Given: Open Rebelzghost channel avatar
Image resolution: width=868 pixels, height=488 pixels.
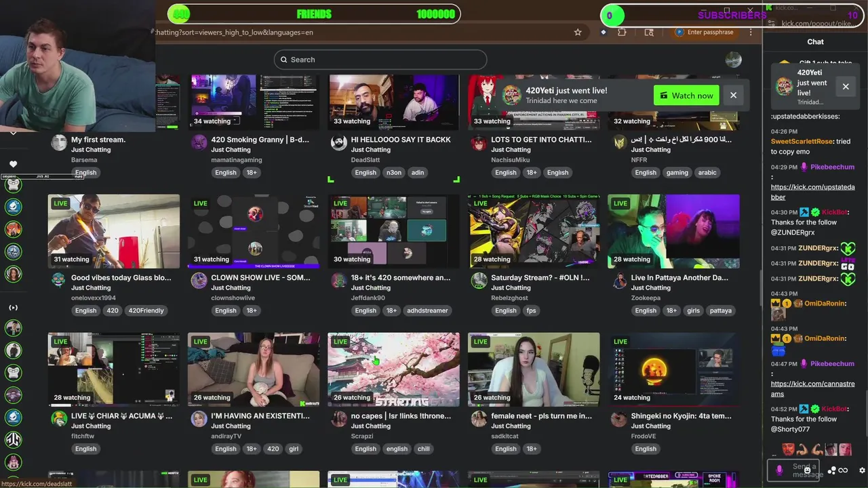Looking at the screenshot, I should [479, 281].
